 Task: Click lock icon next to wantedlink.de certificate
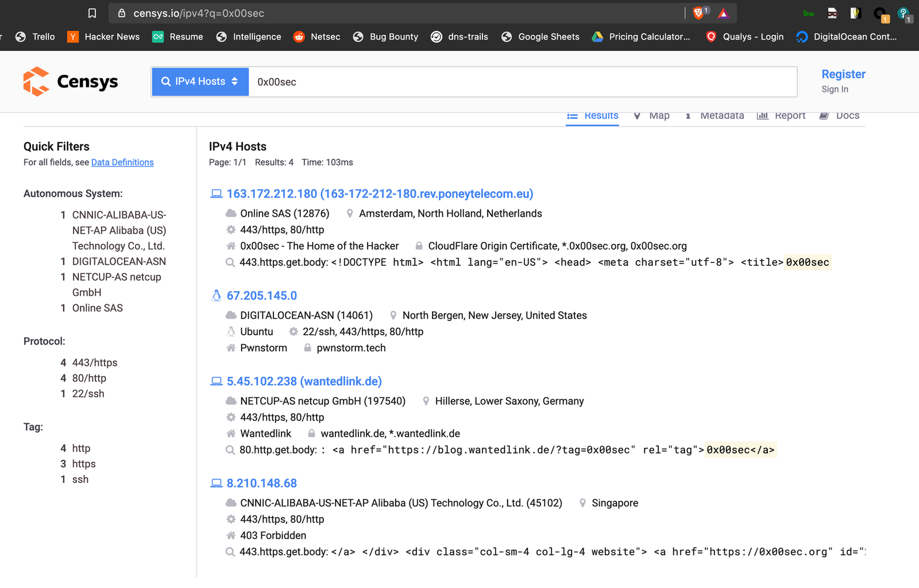click(311, 434)
